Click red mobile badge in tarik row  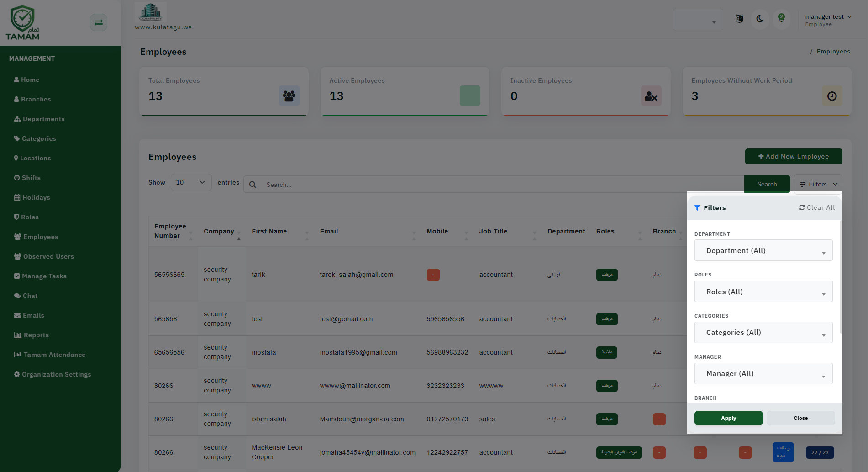[433, 275]
